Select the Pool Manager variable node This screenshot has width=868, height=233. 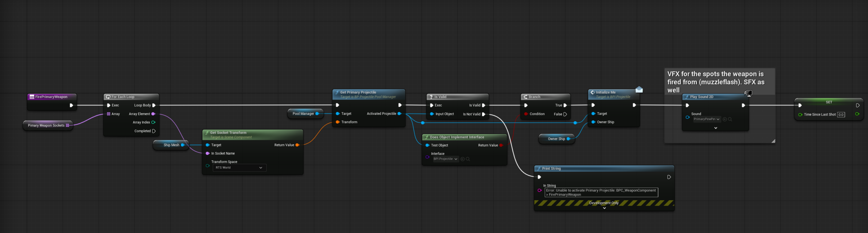(x=303, y=114)
